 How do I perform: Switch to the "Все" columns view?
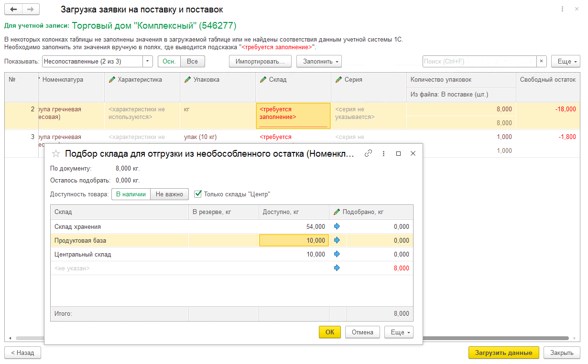[x=192, y=61]
